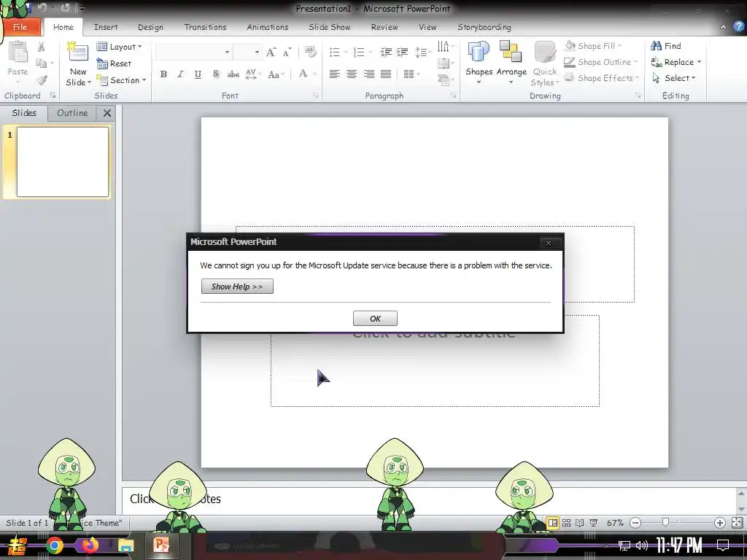Open Quick Styles gallery

(x=544, y=64)
